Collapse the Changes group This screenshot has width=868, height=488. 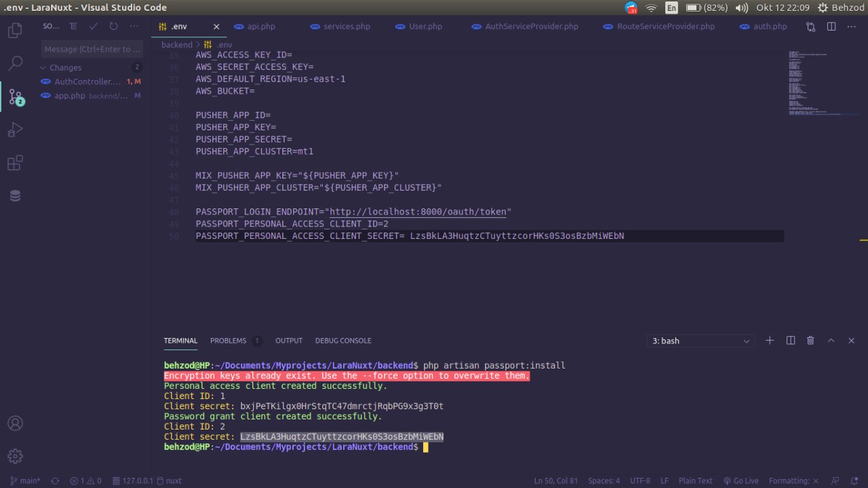pyautogui.click(x=65, y=67)
